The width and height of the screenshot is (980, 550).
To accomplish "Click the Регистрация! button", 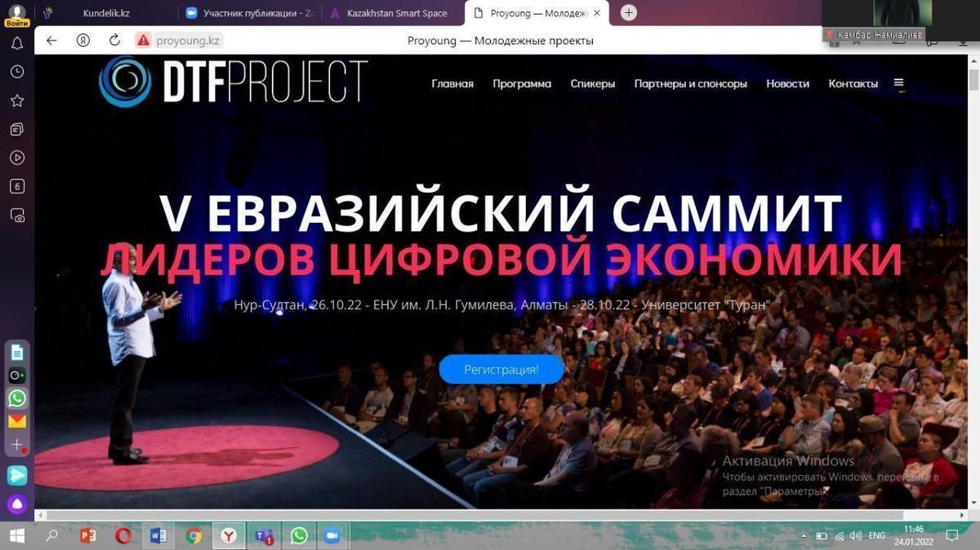I will pyautogui.click(x=501, y=370).
